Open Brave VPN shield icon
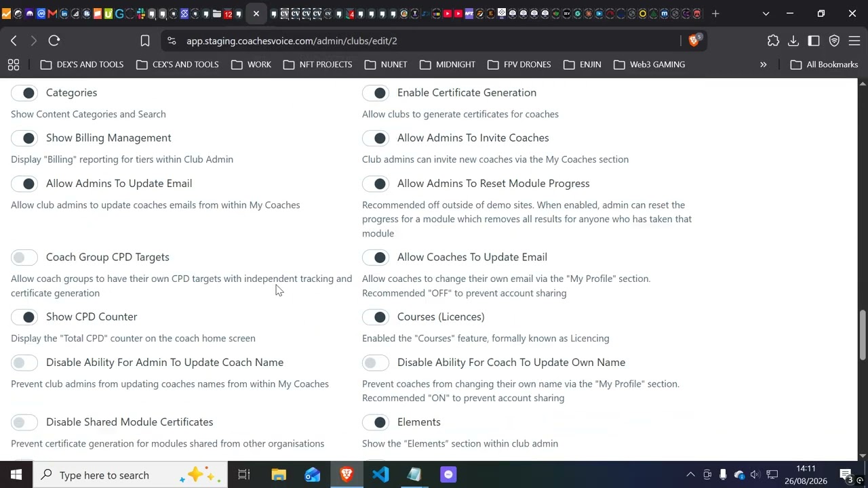 834,41
